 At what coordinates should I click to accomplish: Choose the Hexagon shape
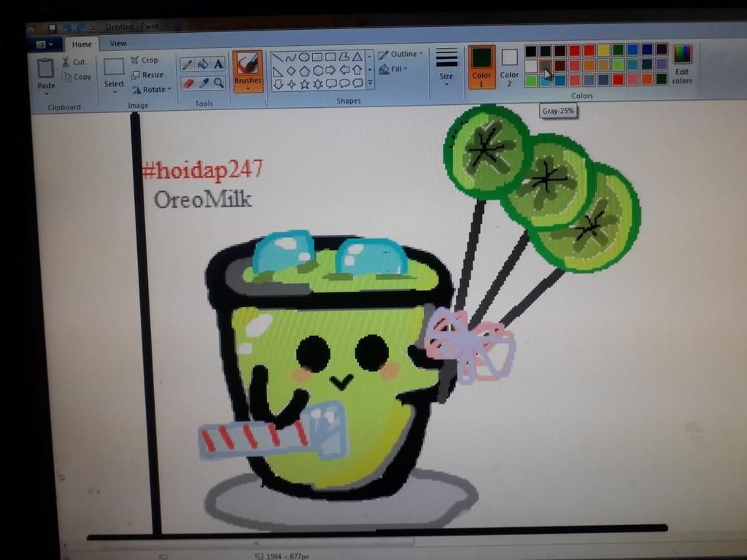318,71
